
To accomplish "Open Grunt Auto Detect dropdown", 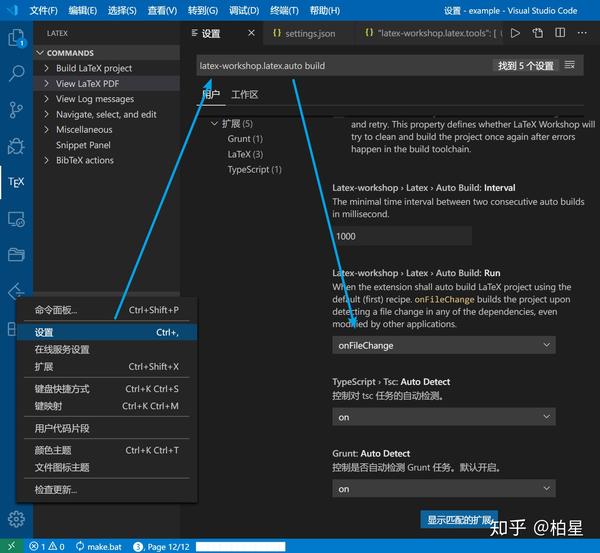I will tap(444, 489).
